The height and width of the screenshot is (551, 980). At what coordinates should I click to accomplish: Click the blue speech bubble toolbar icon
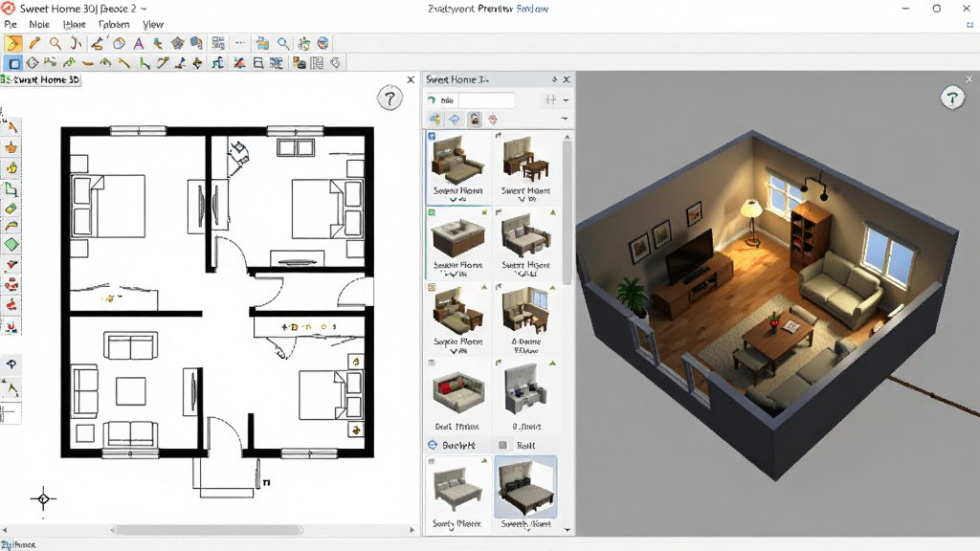pos(196,43)
